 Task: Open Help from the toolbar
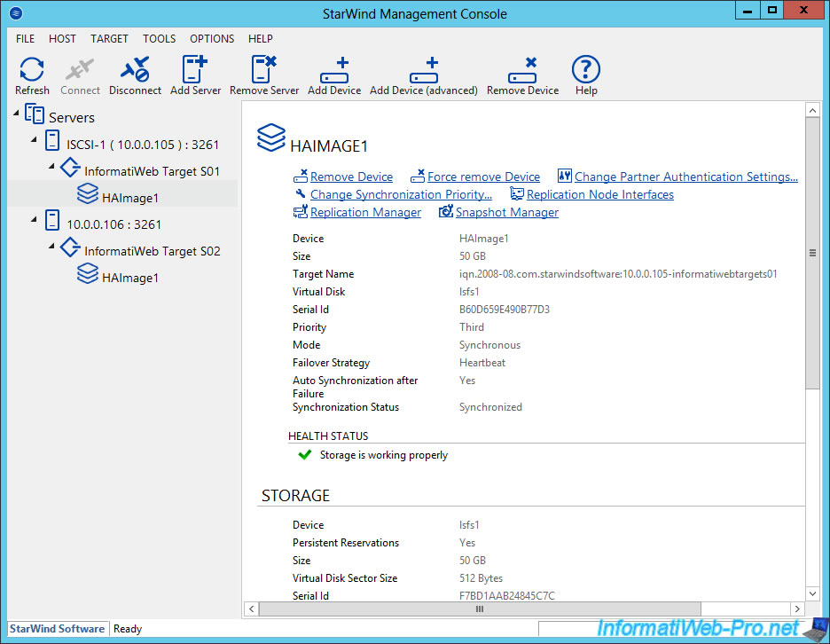[585, 71]
